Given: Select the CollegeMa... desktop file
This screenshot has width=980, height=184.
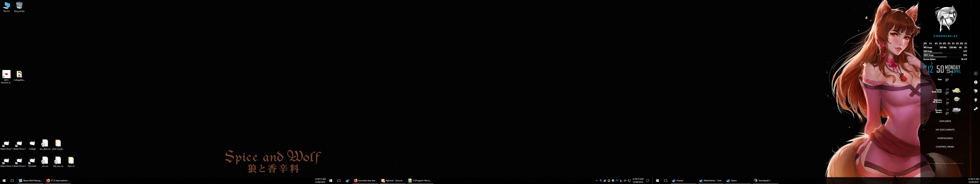Looking at the screenshot, I should [19, 75].
